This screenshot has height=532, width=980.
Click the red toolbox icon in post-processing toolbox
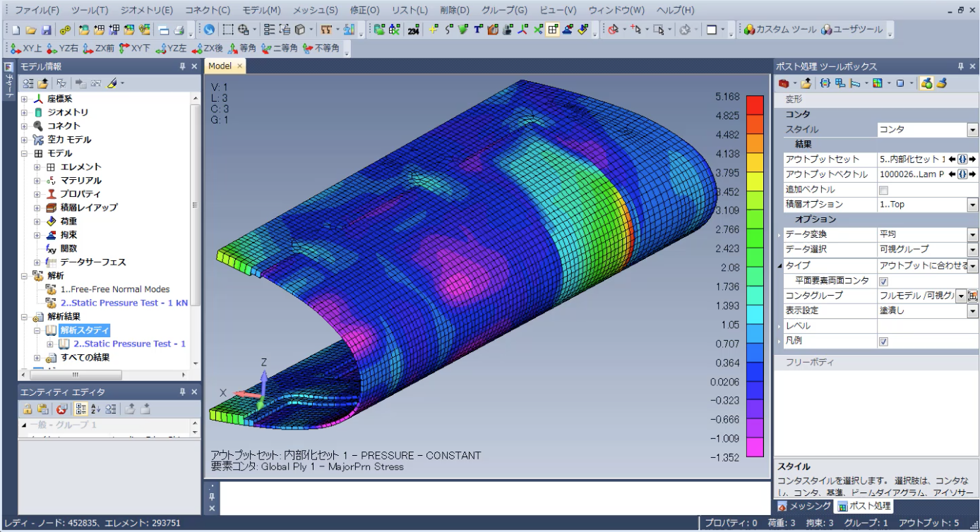point(784,83)
